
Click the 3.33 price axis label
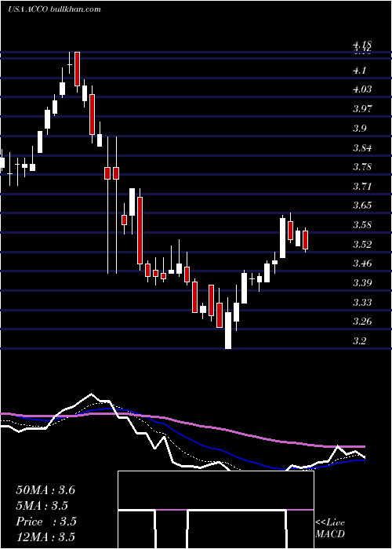click(x=362, y=302)
